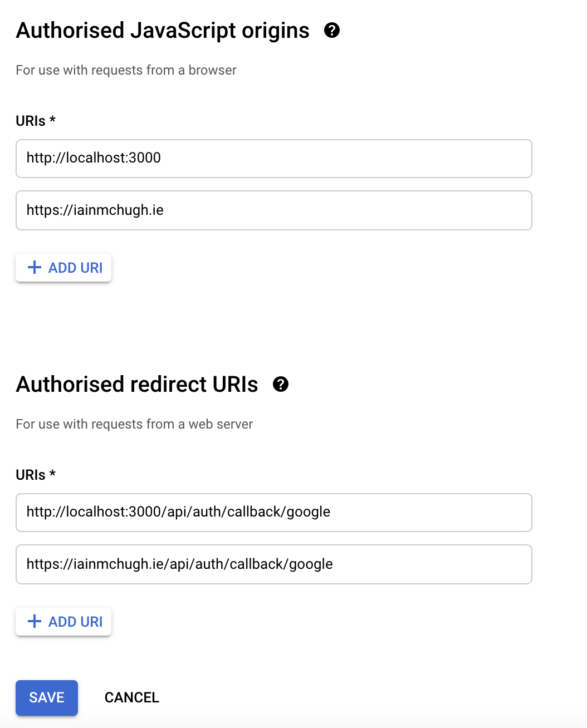Add a URI to redirect URIs
This screenshot has height=728, width=587.
[x=63, y=622]
